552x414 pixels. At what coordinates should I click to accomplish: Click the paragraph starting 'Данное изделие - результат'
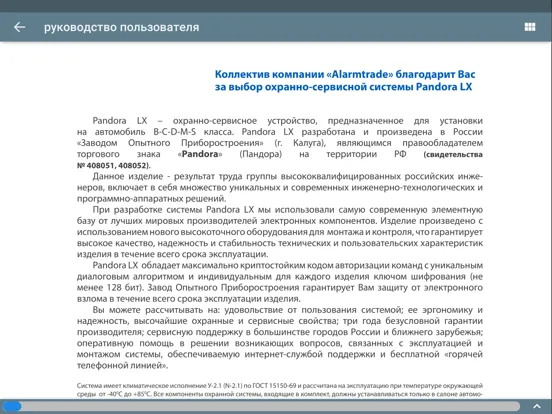coord(280,187)
